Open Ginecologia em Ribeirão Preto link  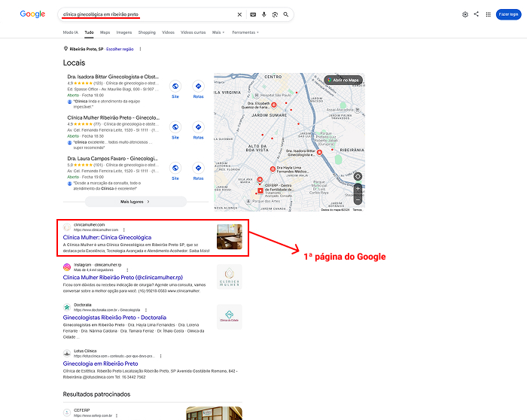coord(100,364)
